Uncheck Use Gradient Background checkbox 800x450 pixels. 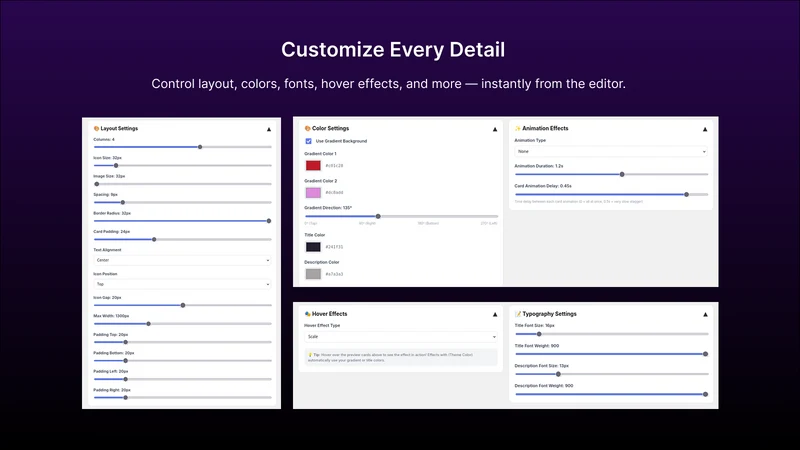click(308, 141)
